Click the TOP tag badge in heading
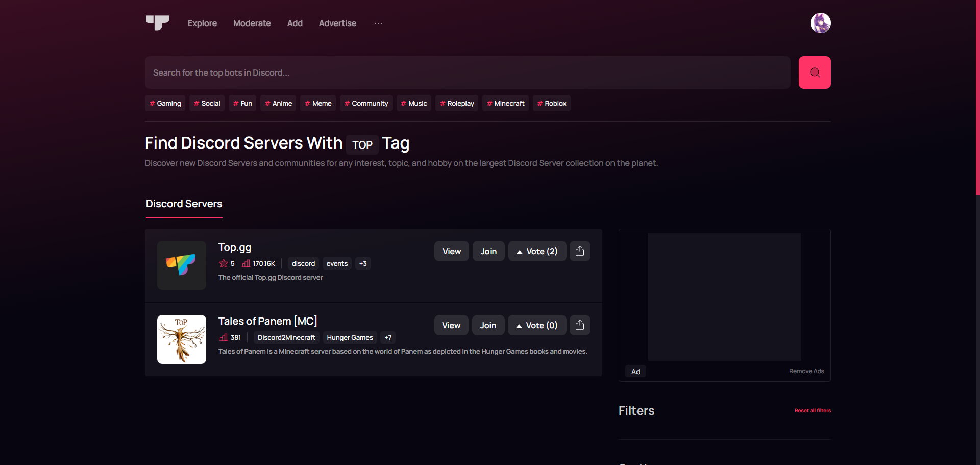This screenshot has width=980, height=465. click(x=362, y=144)
